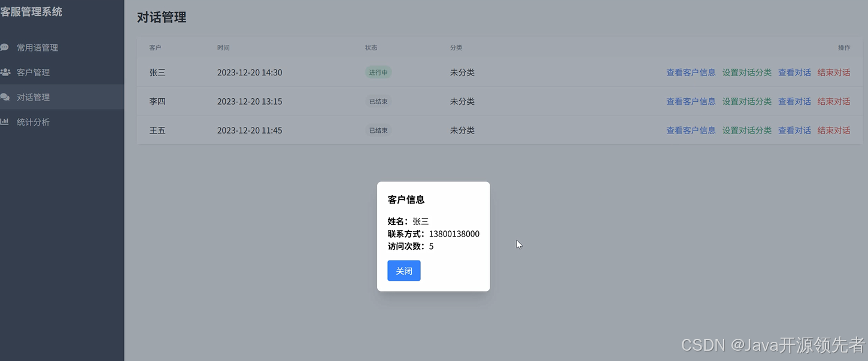Screen dimensions: 868x361
Task: Select the 常用语管理 speech bubble icon
Action: pyautogui.click(x=6, y=47)
